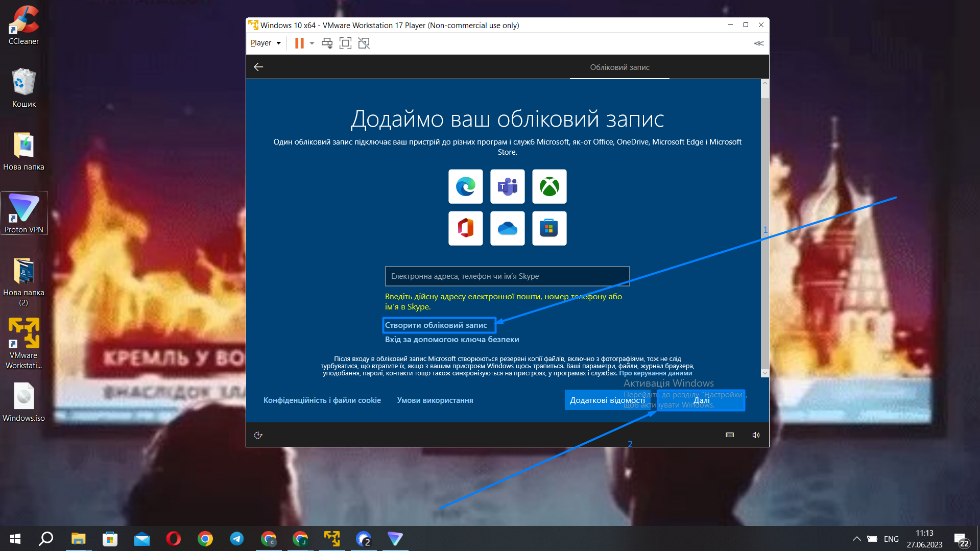
Task: Click the Microsoft Teams tile icon
Action: [508, 186]
